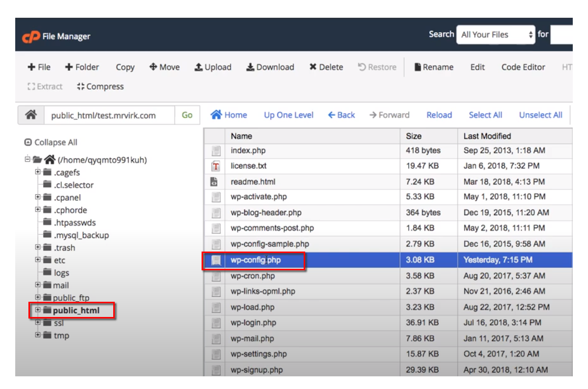The width and height of the screenshot is (588, 389).
Task: Click the readme.html file icon
Action: point(214,182)
